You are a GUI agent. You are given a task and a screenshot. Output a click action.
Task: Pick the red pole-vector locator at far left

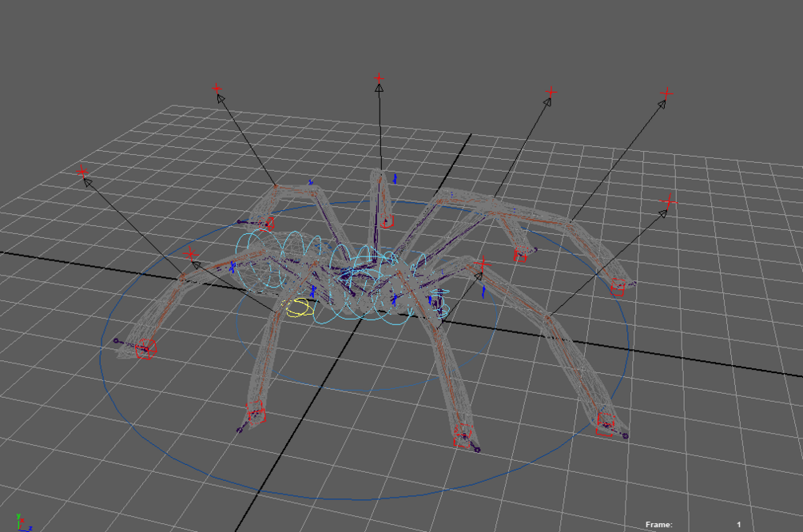tap(82, 171)
